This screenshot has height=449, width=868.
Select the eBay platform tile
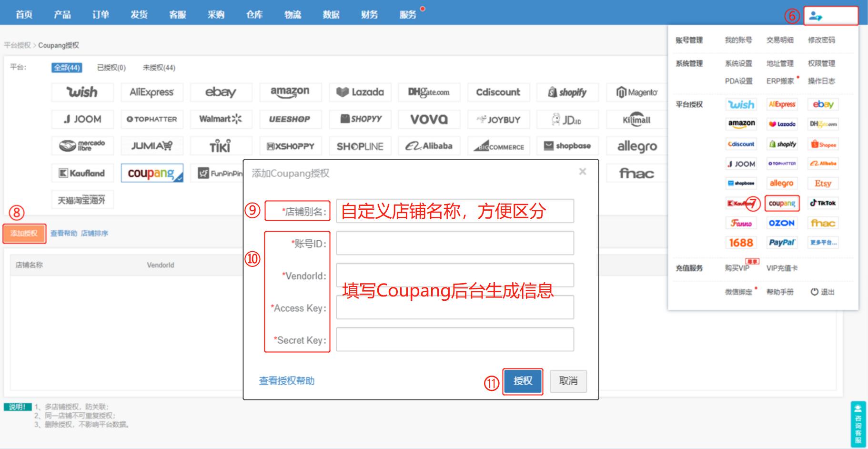[x=221, y=92]
